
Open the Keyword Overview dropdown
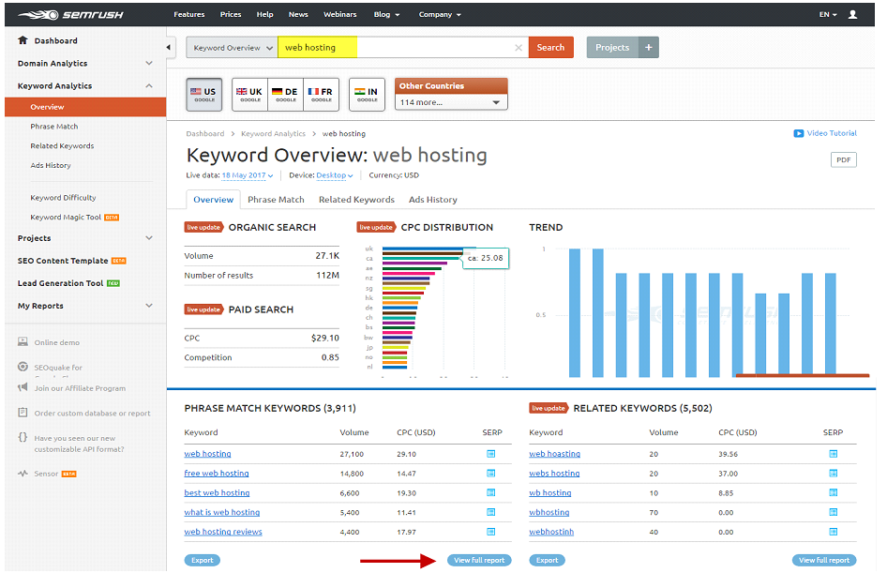pos(232,48)
